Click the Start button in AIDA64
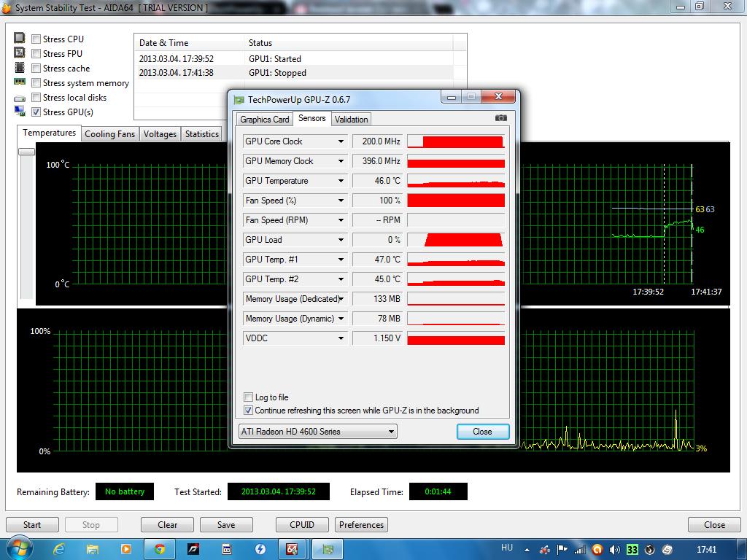The height and width of the screenshot is (560, 747). point(32,525)
